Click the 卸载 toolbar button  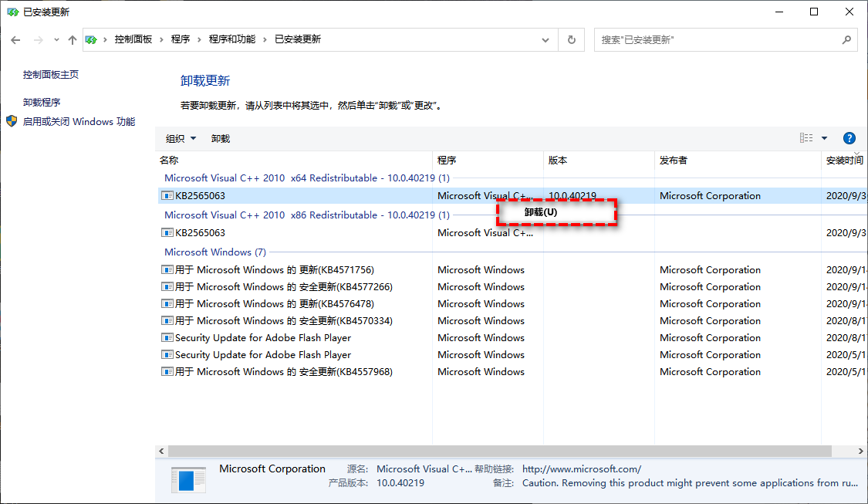pyautogui.click(x=221, y=138)
